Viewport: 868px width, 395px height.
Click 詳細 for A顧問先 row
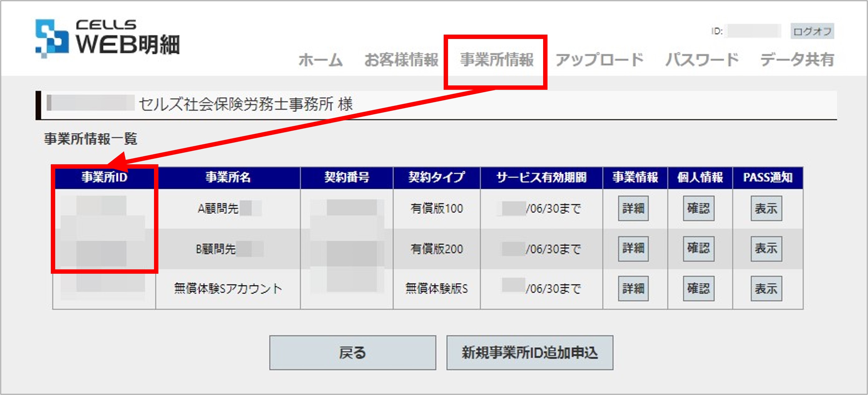633,209
